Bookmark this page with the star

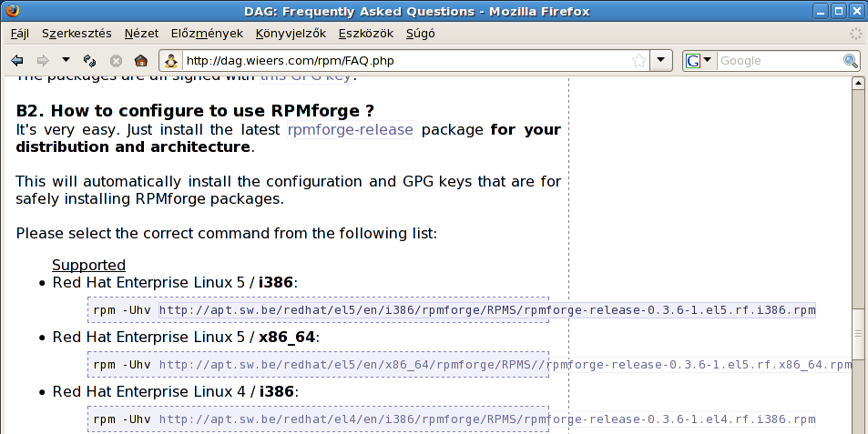click(x=639, y=61)
